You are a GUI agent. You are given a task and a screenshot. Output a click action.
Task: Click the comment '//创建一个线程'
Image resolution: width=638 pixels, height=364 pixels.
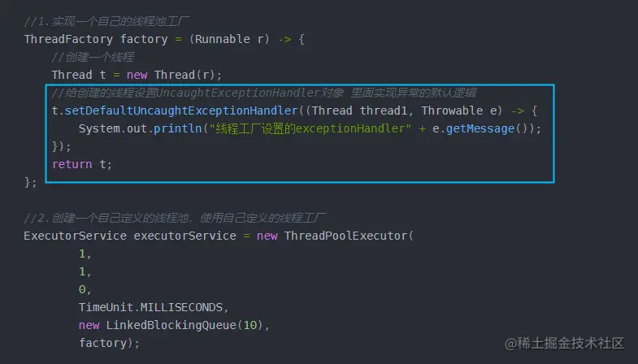click(93, 57)
